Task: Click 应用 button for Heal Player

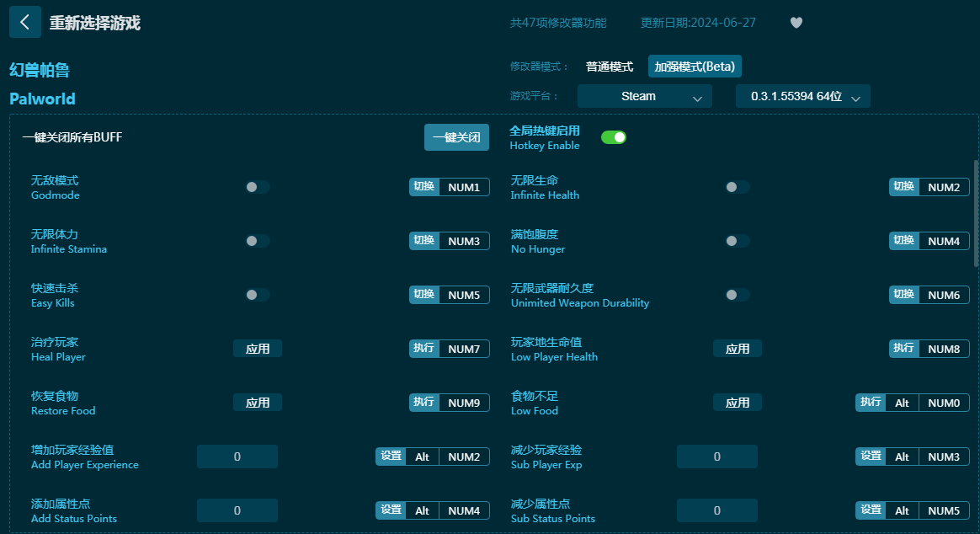Action: coord(258,349)
